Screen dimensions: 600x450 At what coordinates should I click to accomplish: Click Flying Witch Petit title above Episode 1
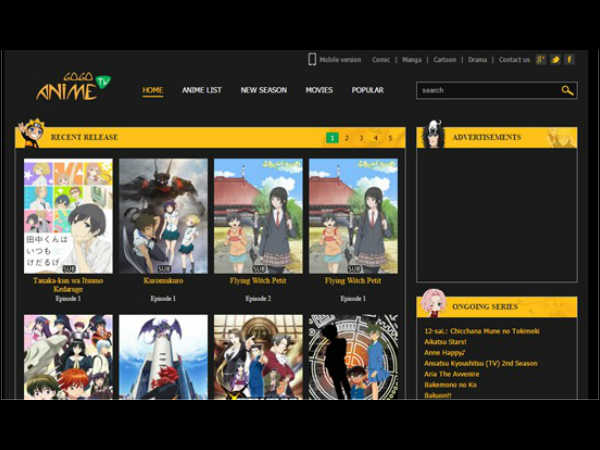[x=353, y=280]
